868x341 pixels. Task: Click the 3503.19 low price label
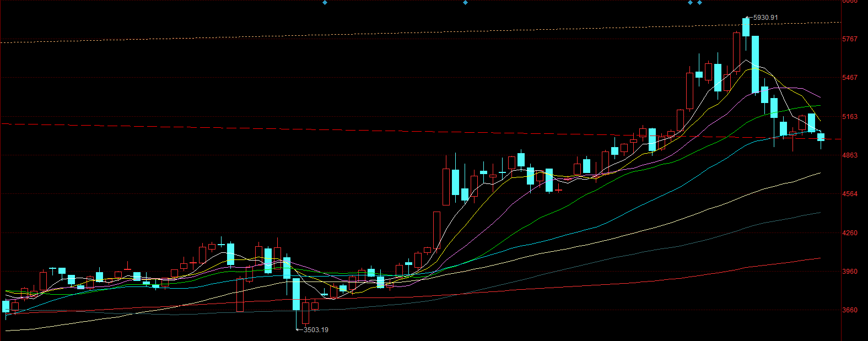point(316,330)
